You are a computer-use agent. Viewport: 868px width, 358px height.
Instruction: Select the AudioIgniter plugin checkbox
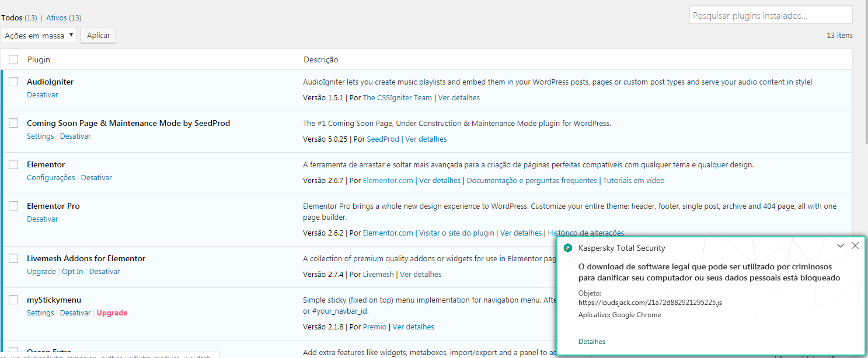(x=13, y=82)
